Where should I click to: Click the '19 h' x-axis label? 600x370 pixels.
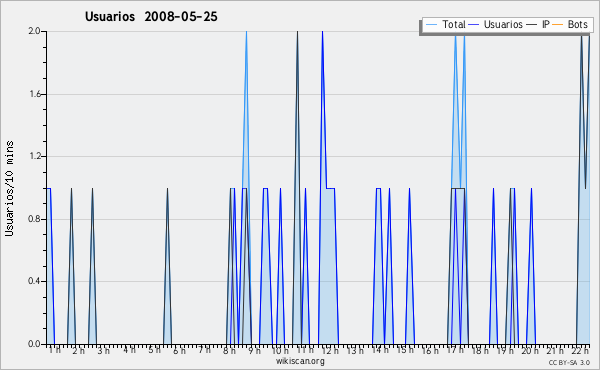(x=505, y=350)
